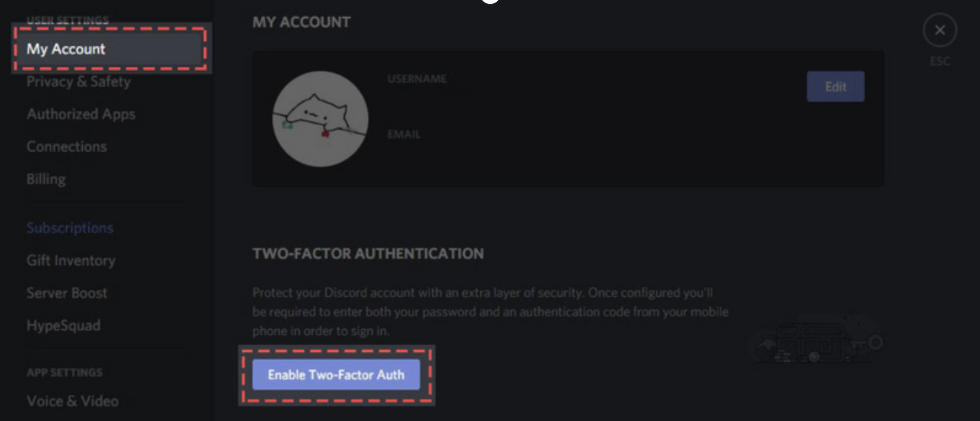
Task: Go to Subscriptions settings
Action: click(x=70, y=228)
